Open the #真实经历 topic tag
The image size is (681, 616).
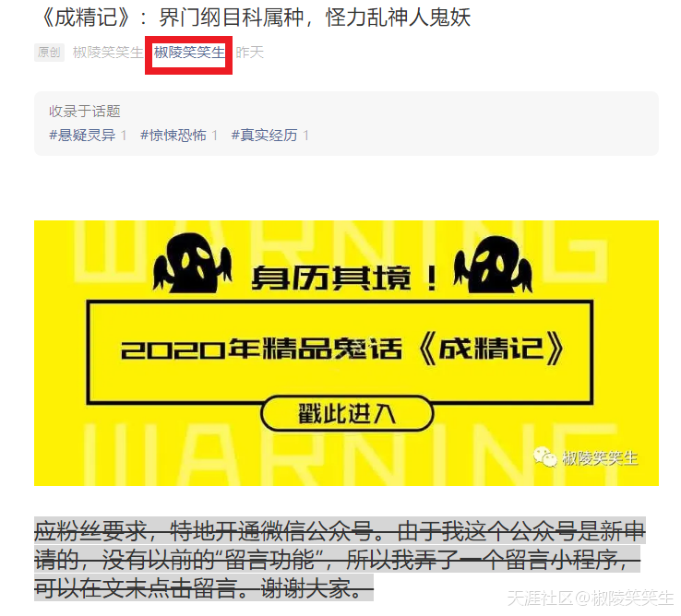(x=265, y=136)
